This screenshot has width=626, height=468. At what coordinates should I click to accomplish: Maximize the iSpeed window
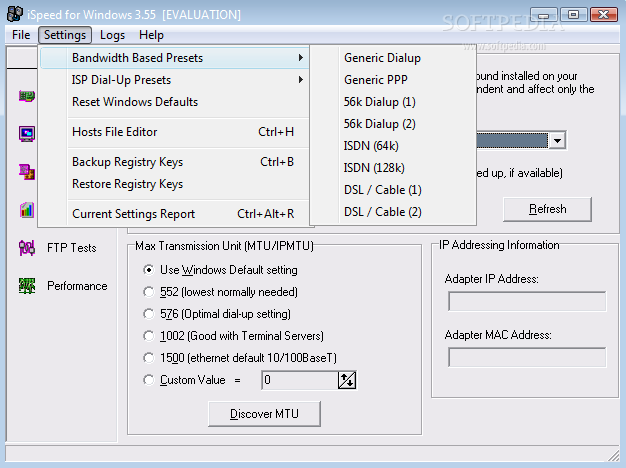(x=574, y=15)
